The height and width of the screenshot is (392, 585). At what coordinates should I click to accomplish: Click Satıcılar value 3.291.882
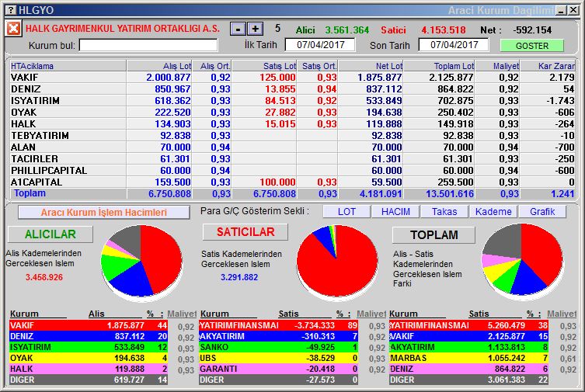tap(239, 277)
